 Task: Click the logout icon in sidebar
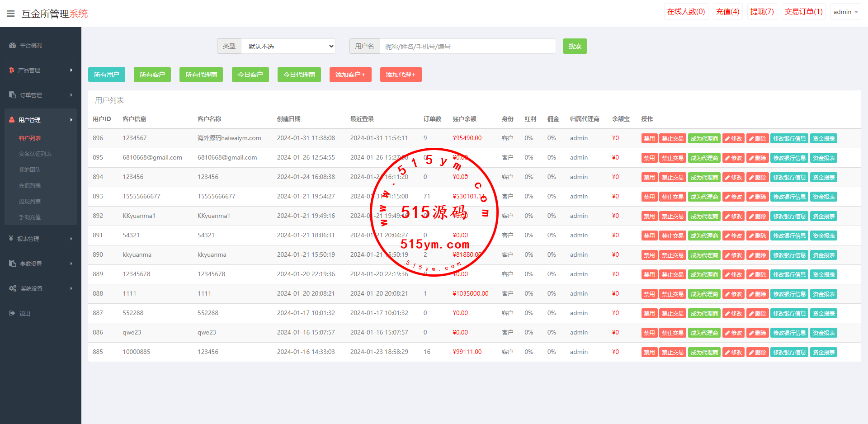12,313
